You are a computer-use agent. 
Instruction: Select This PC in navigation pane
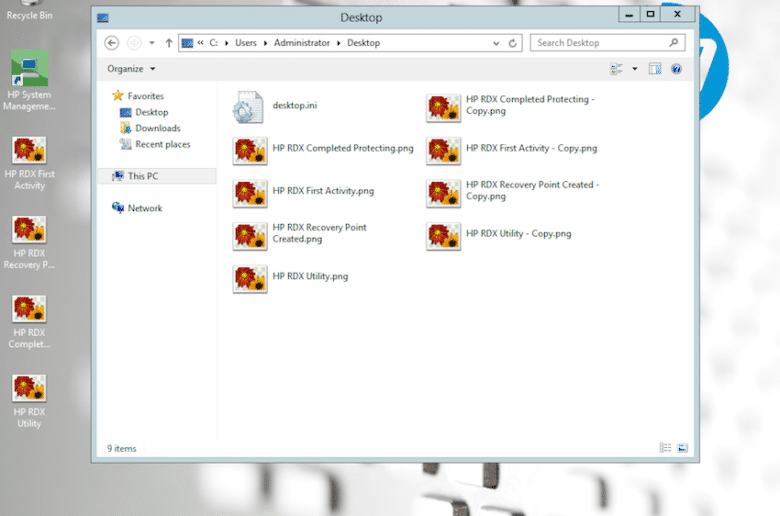click(157, 176)
